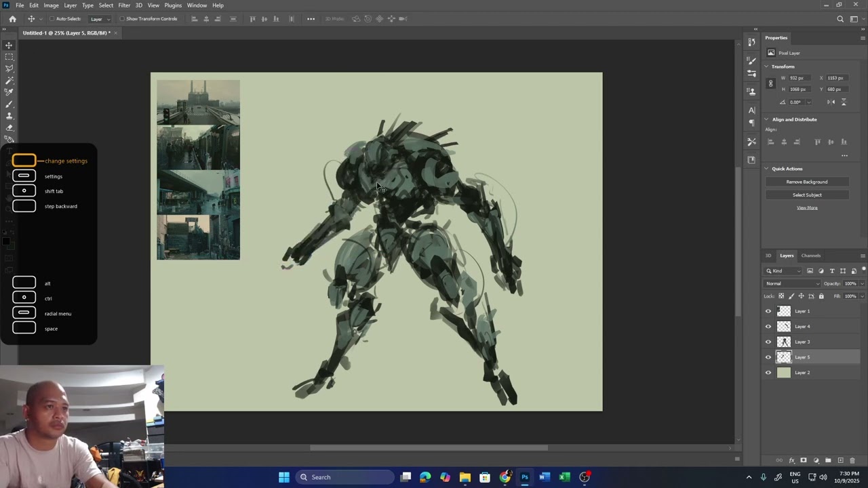Hide Layer 4 with its eye icon
Screen dimensions: 868x488
click(768, 327)
